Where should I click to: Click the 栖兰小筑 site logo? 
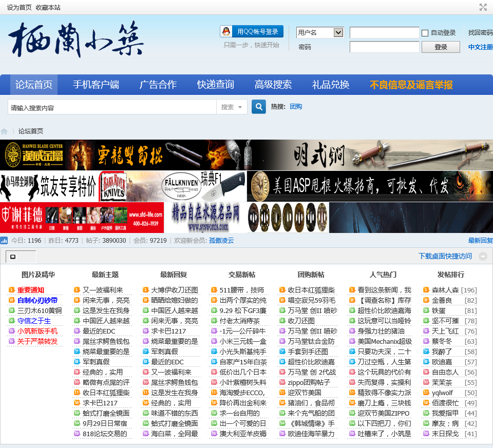(76, 39)
